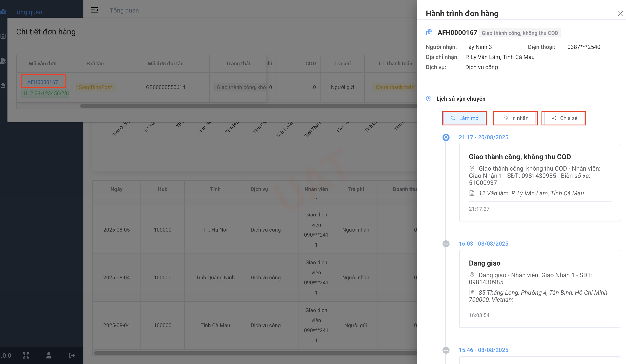The width and height of the screenshot is (626, 364).
Task: Click the 21:17 - 20/08/2025 timeline marker
Action: [446, 137]
